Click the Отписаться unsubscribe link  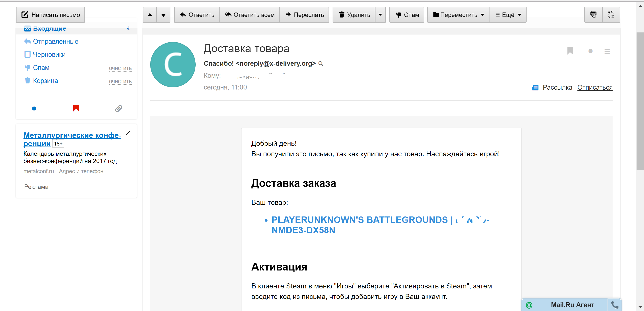pos(595,87)
